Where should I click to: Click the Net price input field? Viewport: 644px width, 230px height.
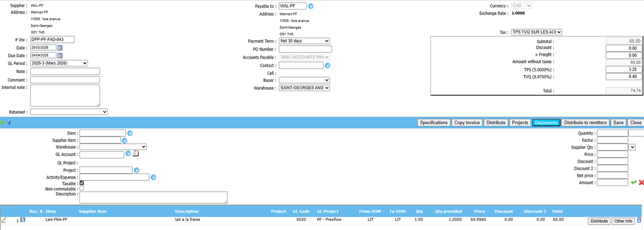(x=612, y=176)
